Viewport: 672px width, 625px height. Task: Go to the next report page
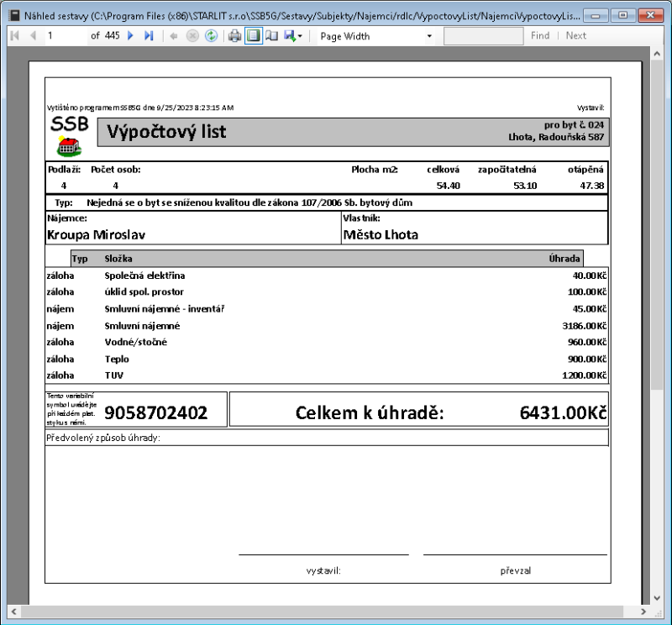[131, 36]
